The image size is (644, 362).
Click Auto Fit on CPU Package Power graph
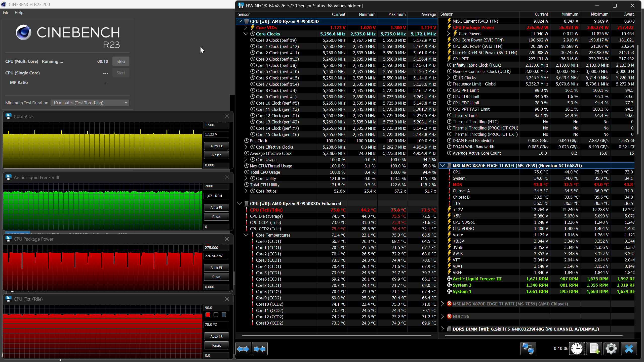tap(216, 268)
